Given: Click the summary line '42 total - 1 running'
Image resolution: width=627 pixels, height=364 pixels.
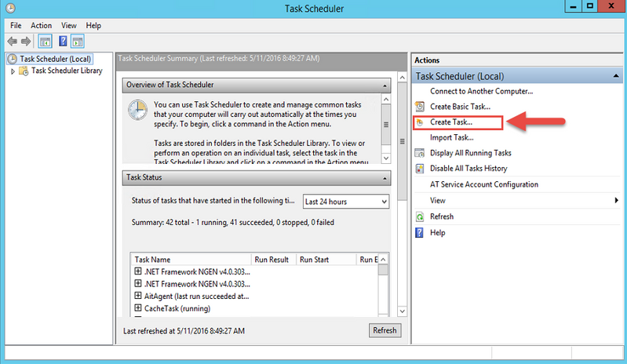Looking at the screenshot, I should (233, 222).
